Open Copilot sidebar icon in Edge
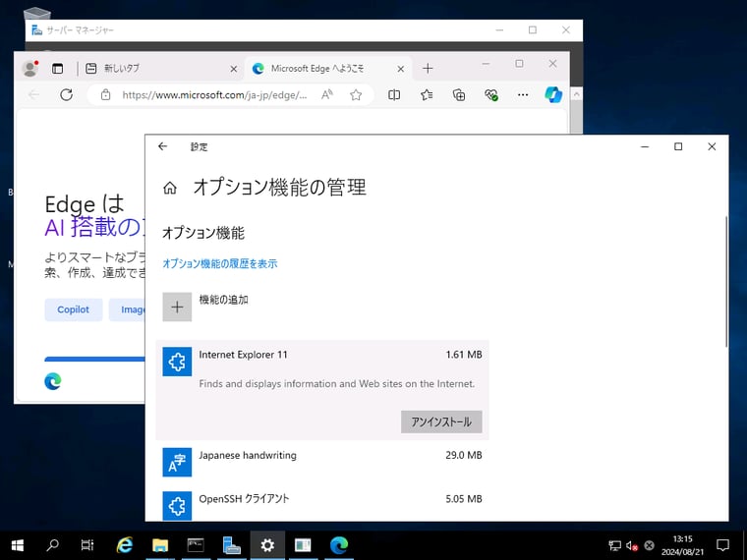 tap(553, 94)
